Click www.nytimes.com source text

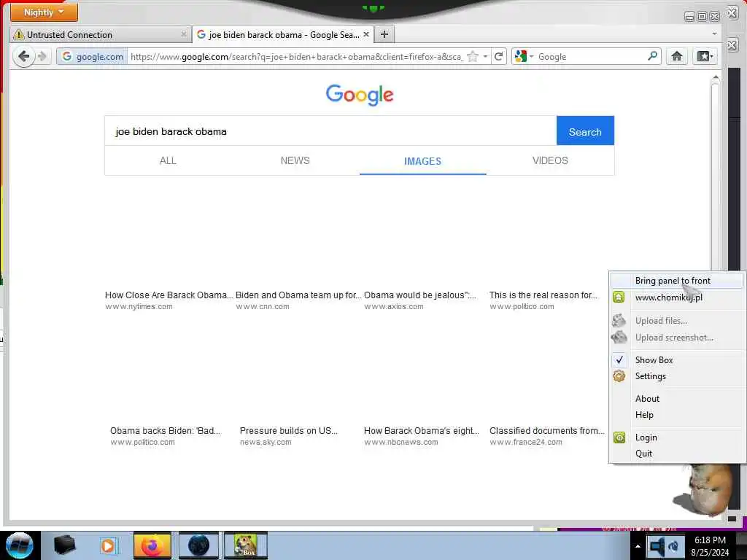(x=139, y=307)
